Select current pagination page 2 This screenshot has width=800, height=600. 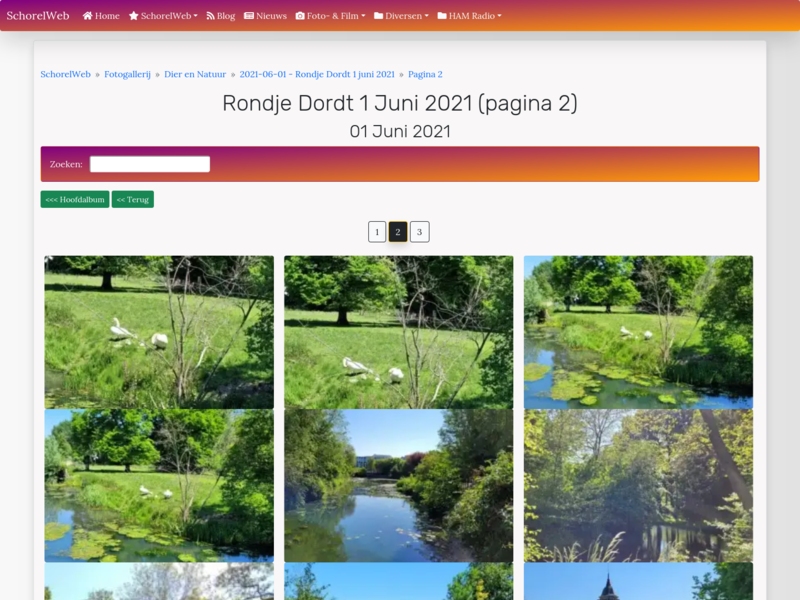click(x=398, y=232)
